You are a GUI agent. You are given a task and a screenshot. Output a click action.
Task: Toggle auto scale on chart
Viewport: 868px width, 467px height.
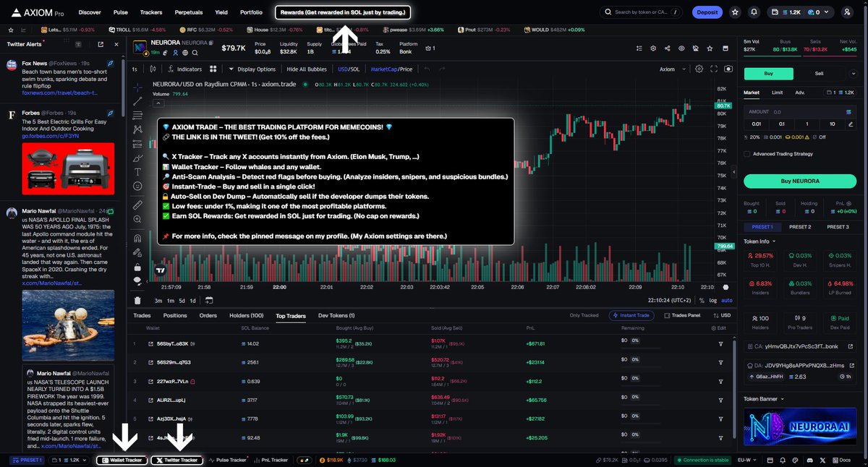point(727,300)
